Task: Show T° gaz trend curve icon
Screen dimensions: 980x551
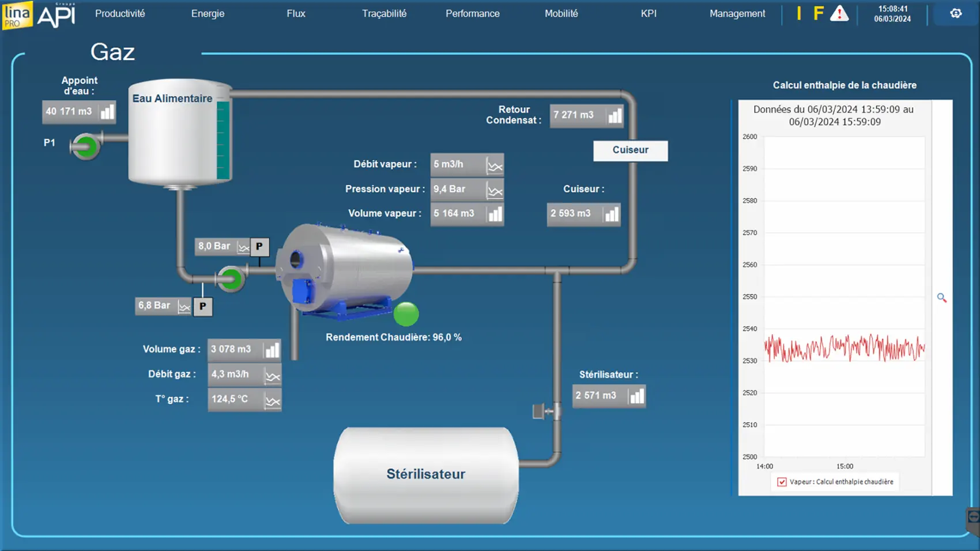Action: coord(272,400)
